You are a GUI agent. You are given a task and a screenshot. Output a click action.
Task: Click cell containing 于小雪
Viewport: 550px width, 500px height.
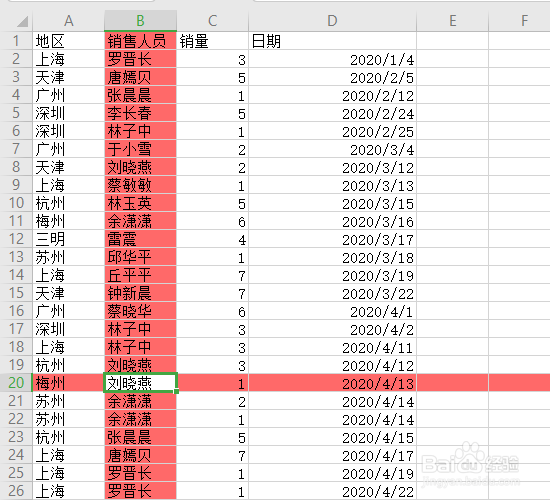coord(140,149)
